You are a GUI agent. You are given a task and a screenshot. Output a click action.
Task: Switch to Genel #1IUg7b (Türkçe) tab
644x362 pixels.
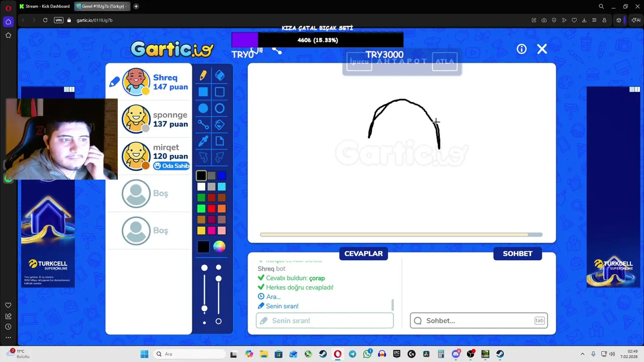pyautogui.click(x=102, y=7)
